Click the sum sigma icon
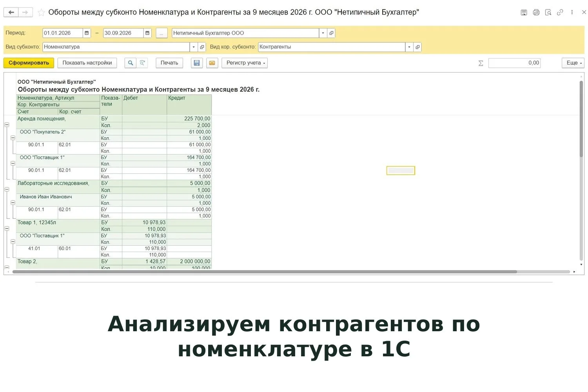 click(x=481, y=63)
